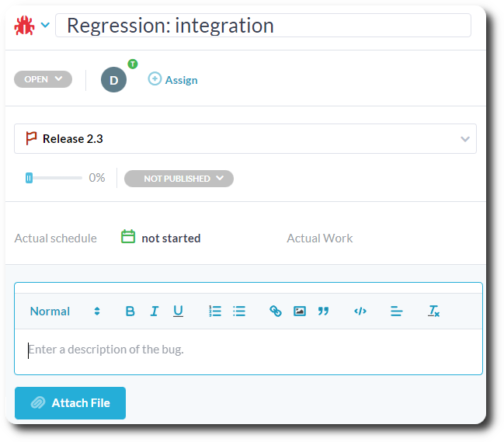Click the progress slider handle at 0%

tap(29, 178)
